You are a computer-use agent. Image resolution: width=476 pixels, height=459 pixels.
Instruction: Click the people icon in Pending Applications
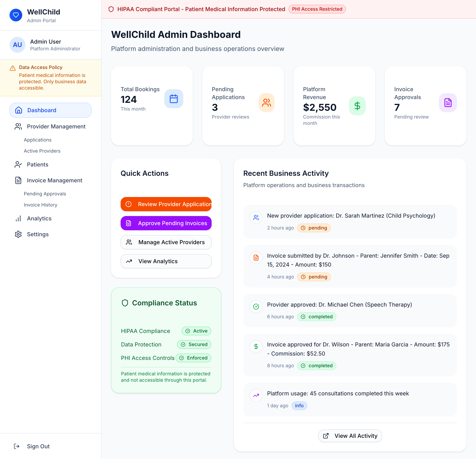(266, 103)
